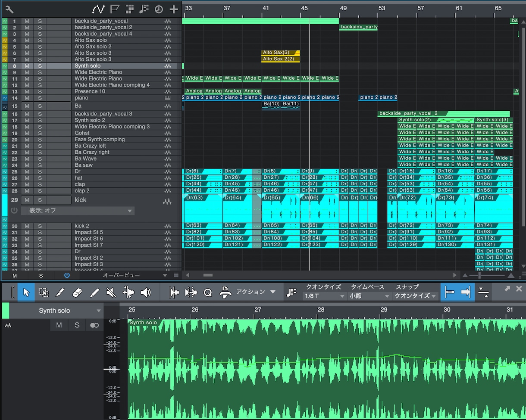Screen dimensions: 526x420
Task: Detach the editor panel
Action: coord(507,289)
